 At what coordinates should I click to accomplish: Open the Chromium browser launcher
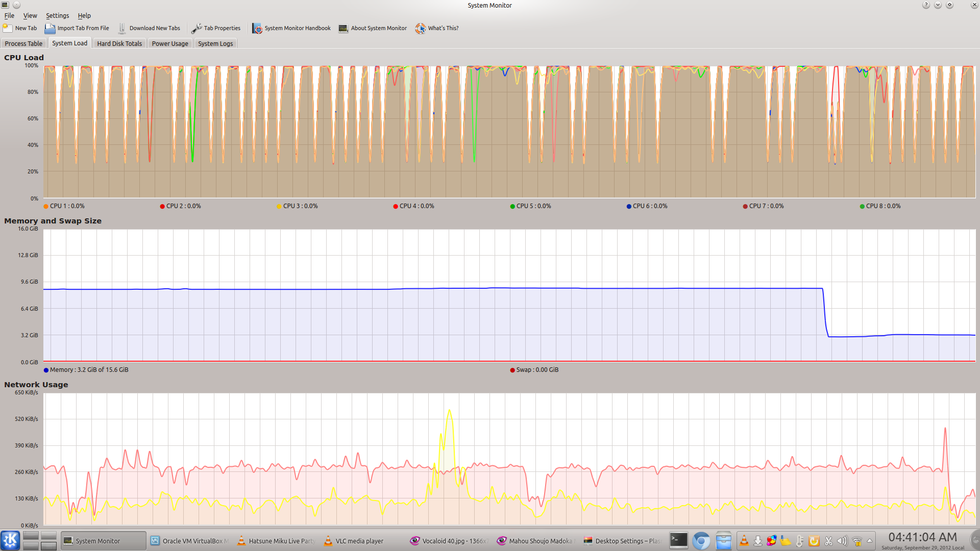click(701, 540)
